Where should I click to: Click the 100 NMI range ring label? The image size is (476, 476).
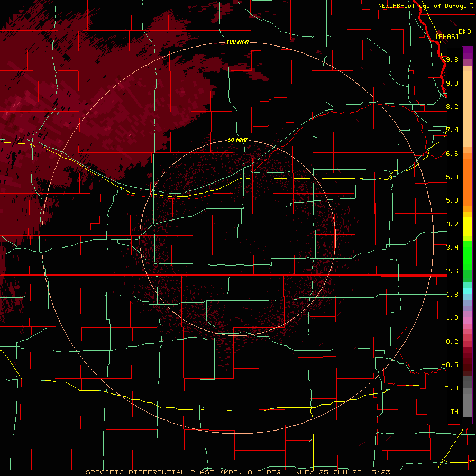[237, 42]
